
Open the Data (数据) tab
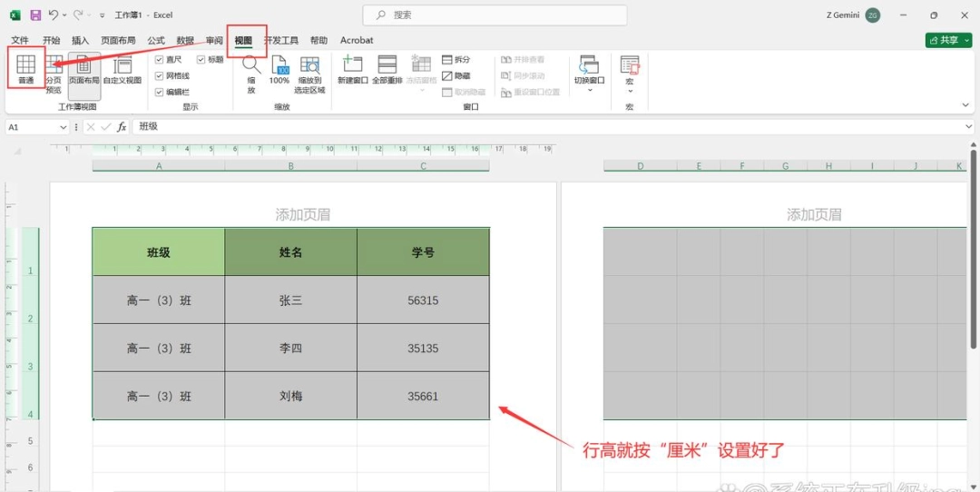click(x=185, y=40)
